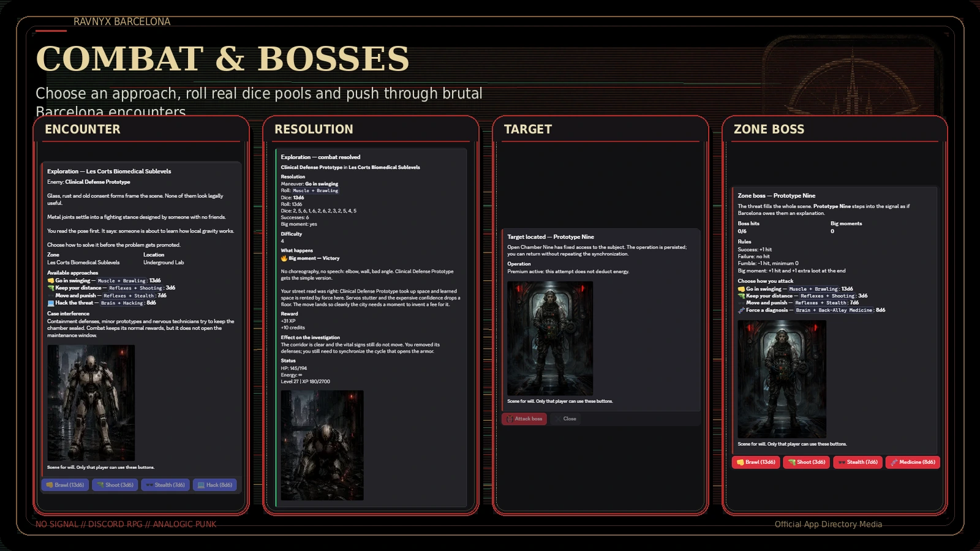Click fist icon beside Zone Boss Go in swinging
Screen dimensions: 980x551
coord(741,289)
